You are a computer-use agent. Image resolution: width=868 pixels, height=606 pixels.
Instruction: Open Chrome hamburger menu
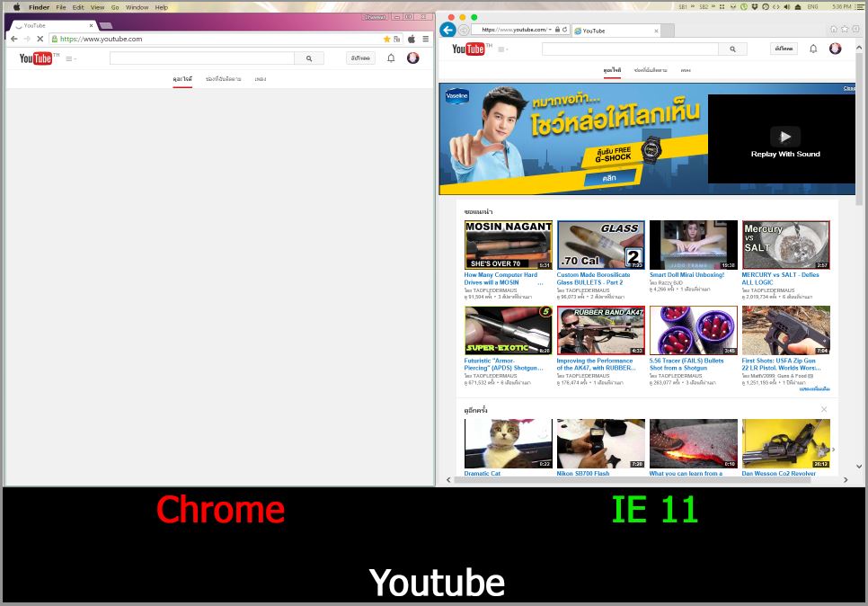pos(426,39)
